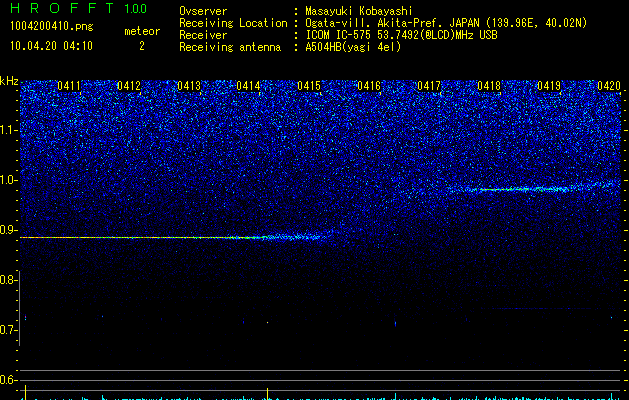
Task: Click the 0.7 kHz axis label
Action: pos(9,330)
